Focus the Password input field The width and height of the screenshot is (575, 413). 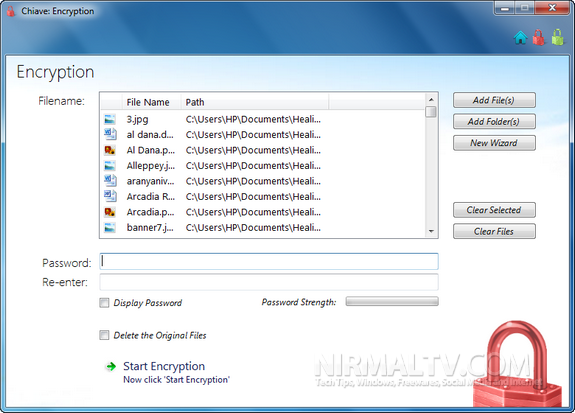269,262
